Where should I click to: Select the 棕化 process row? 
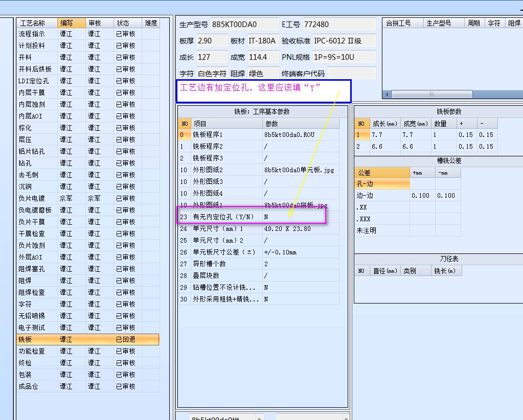click(x=88, y=128)
